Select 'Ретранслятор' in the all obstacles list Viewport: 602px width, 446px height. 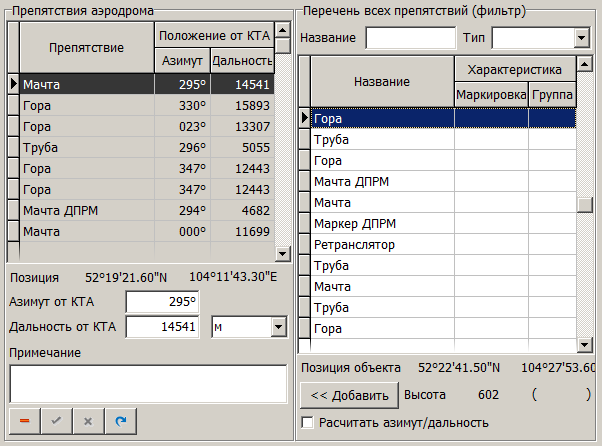click(380, 244)
